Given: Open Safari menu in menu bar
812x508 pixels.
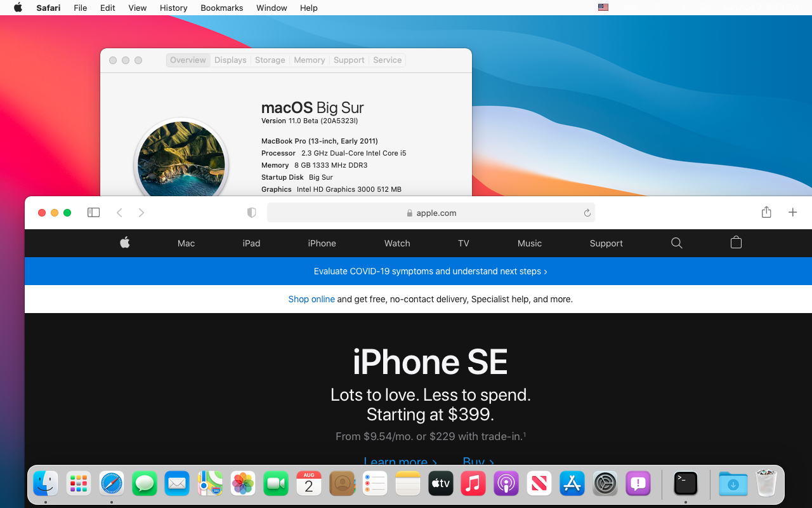Looking at the screenshot, I should 48,8.
